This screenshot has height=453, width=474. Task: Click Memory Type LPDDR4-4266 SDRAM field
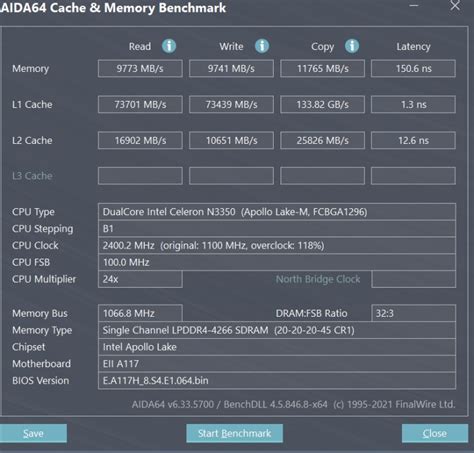tap(277, 330)
